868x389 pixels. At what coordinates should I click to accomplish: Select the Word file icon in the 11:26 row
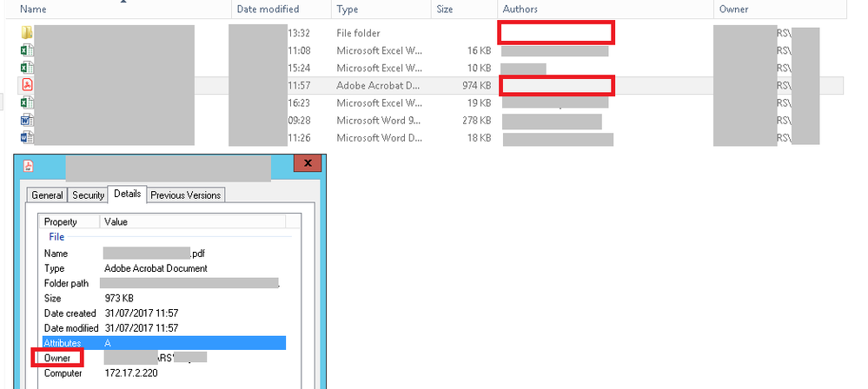27,138
